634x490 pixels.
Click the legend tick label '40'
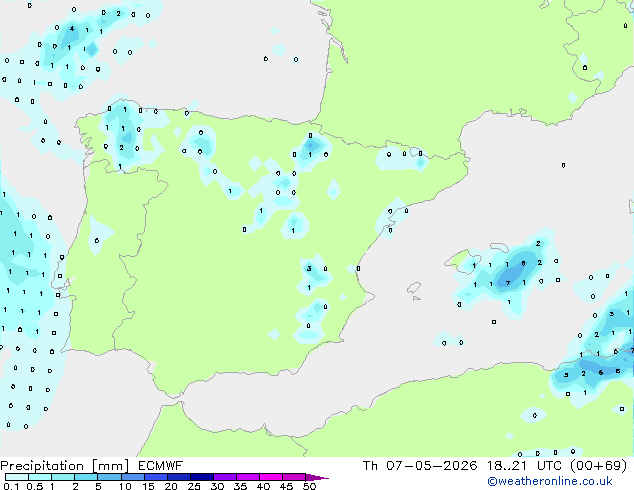point(263,486)
